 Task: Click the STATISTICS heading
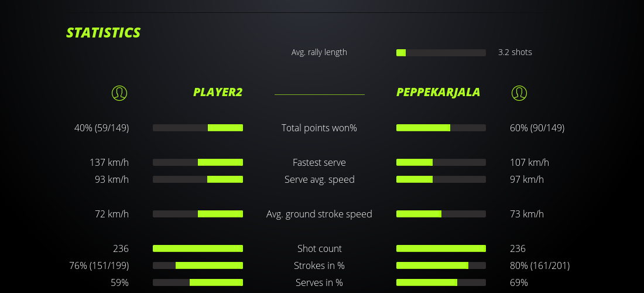(x=104, y=33)
